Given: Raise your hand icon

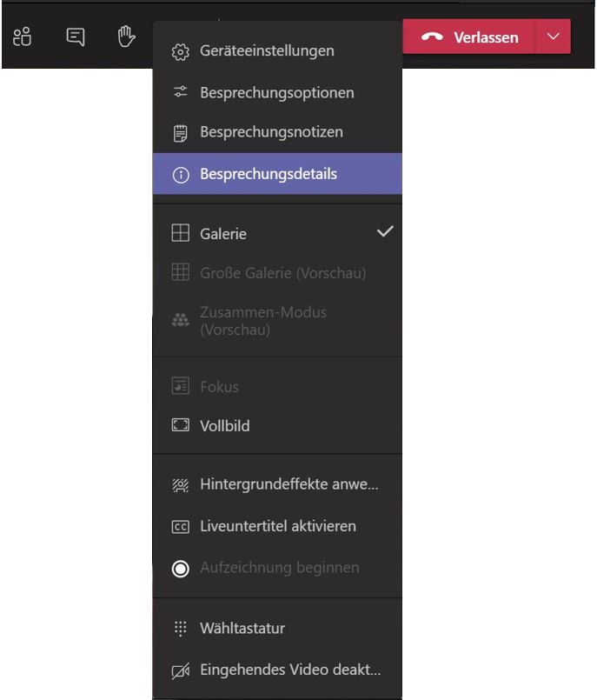Looking at the screenshot, I should 127,37.
